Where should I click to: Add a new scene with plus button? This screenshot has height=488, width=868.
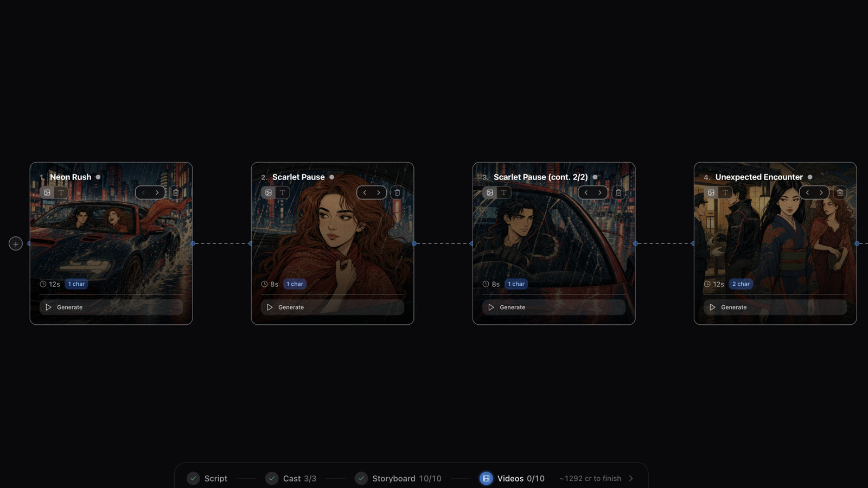16,244
